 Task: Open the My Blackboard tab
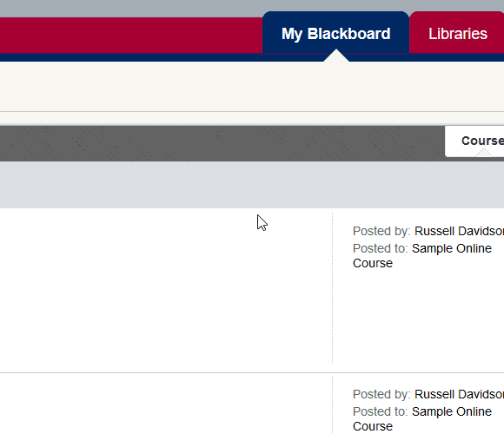coord(335,33)
